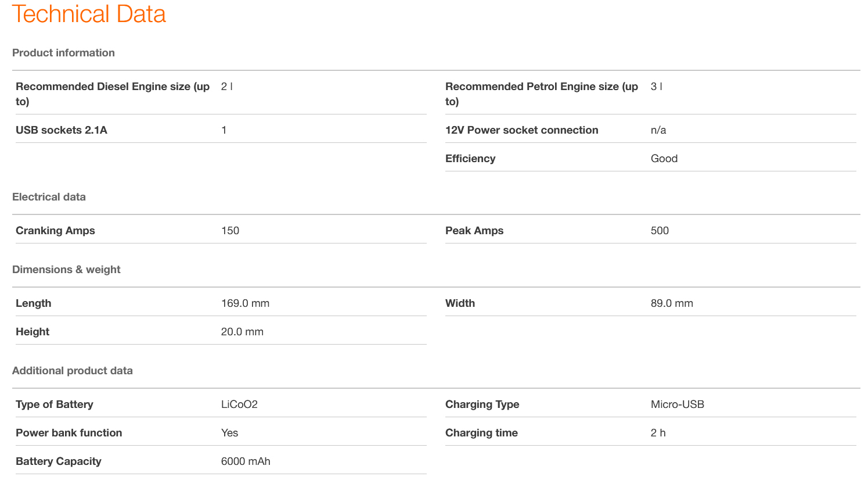
Task: Click the Width value 89.0 mm
Action: pyautogui.click(x=672, y=303)
